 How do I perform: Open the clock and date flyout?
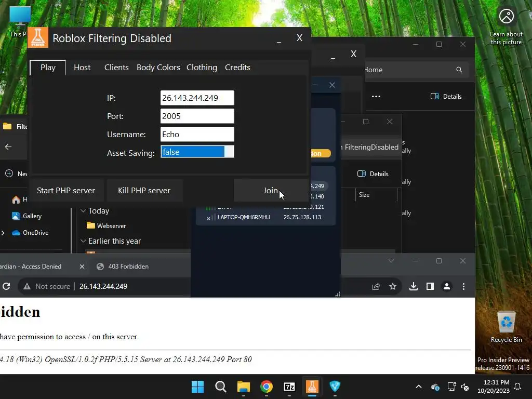(494, 387)
